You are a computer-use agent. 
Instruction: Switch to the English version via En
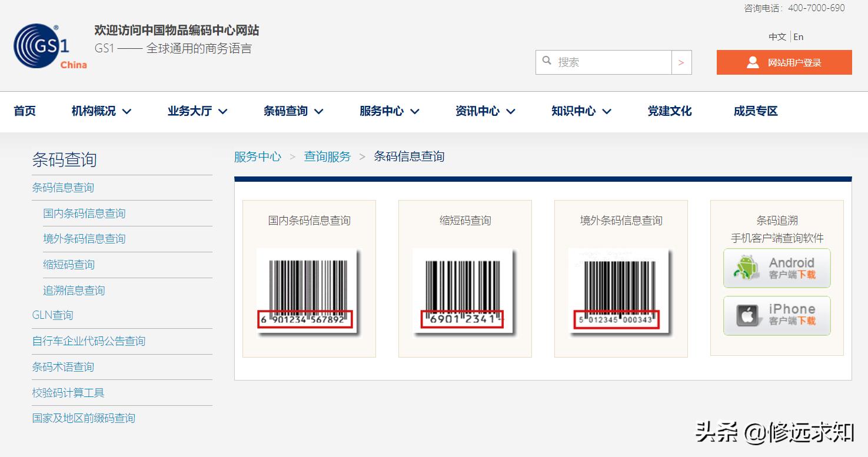(798, 36)
